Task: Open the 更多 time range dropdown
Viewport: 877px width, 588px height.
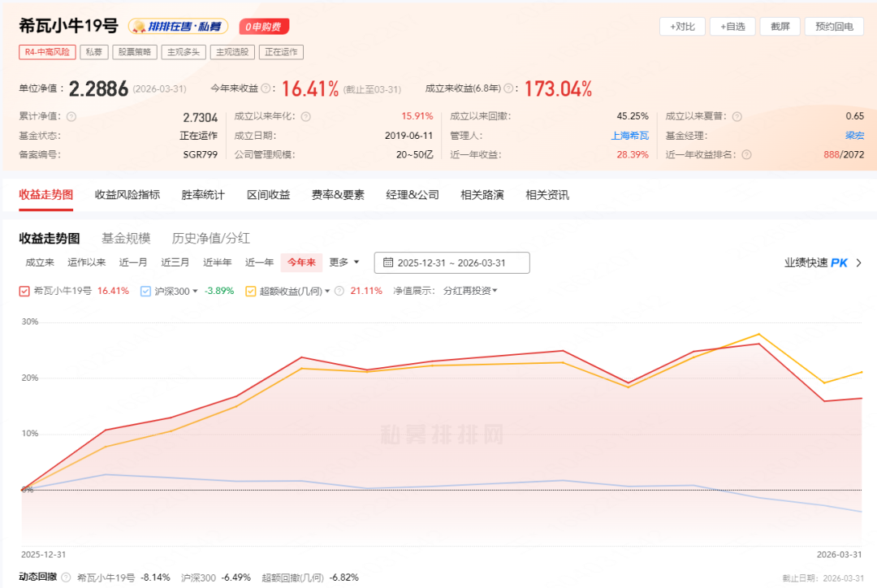Action: 339,262
